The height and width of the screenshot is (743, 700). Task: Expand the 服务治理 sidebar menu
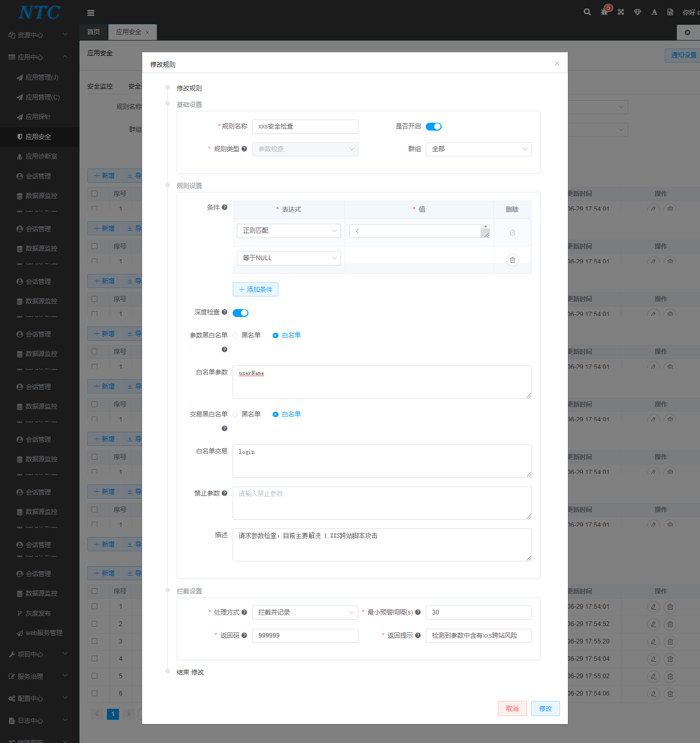39,676
